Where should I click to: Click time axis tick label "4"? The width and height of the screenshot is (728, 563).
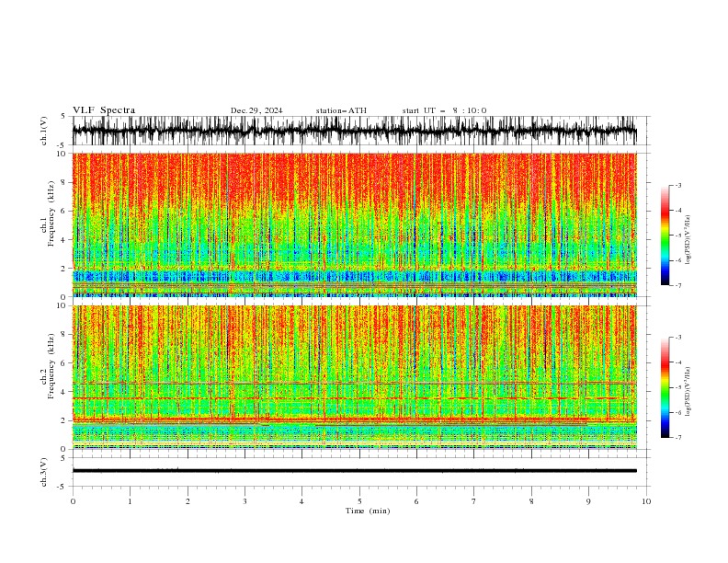301,501
